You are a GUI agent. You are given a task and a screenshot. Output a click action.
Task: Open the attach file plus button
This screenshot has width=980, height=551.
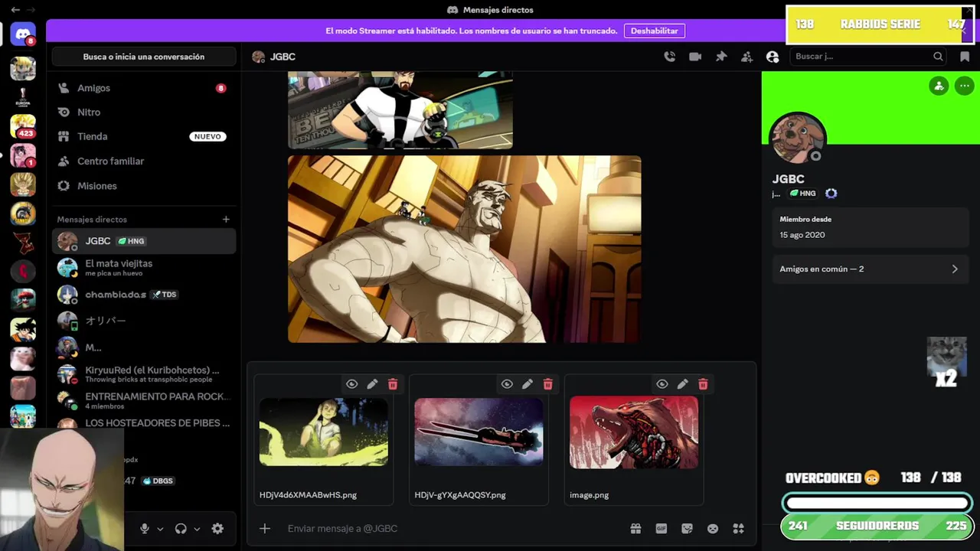point(265,529)
